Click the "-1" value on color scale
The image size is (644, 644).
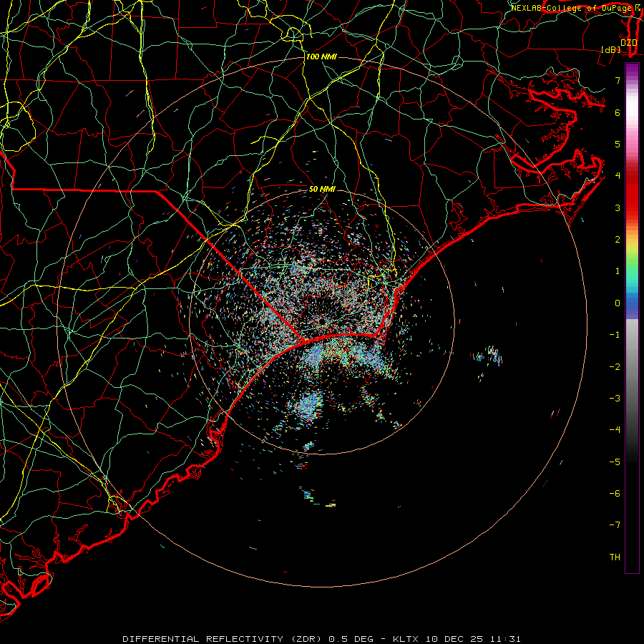pyautogui.click(x=615, y=335)
